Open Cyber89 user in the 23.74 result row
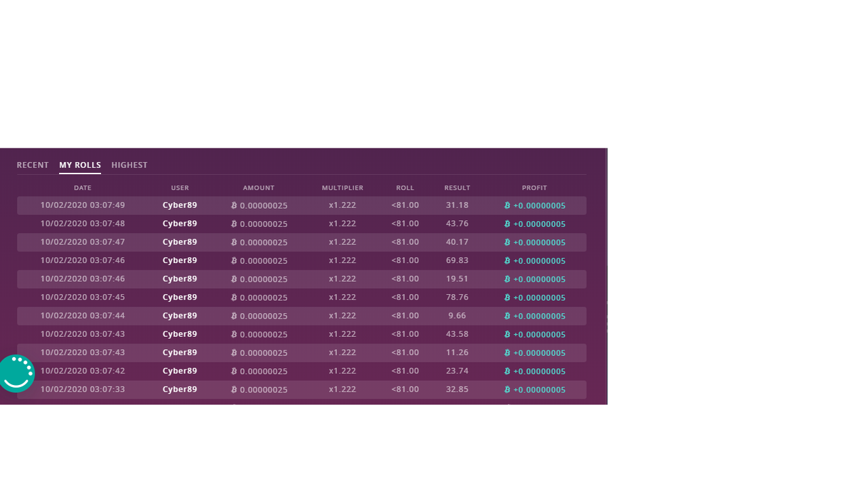The image size is (868, 488). 180,371
